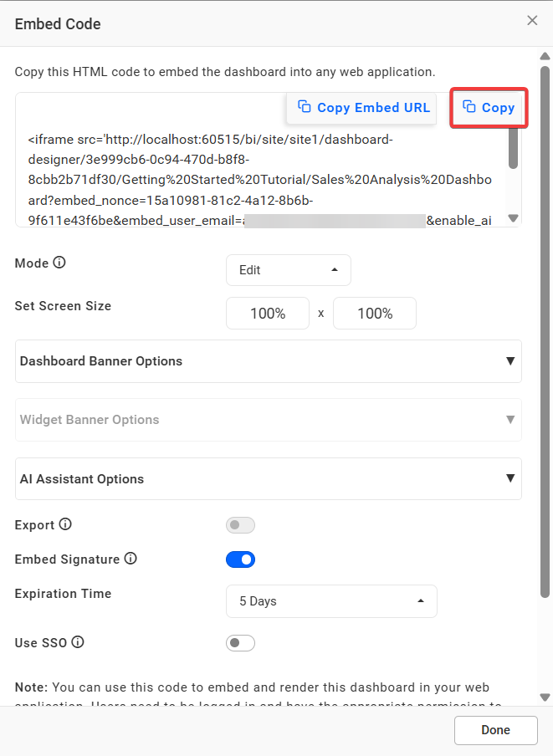
Task: Click the Use SSO info icon
Action: pos(78,642)
